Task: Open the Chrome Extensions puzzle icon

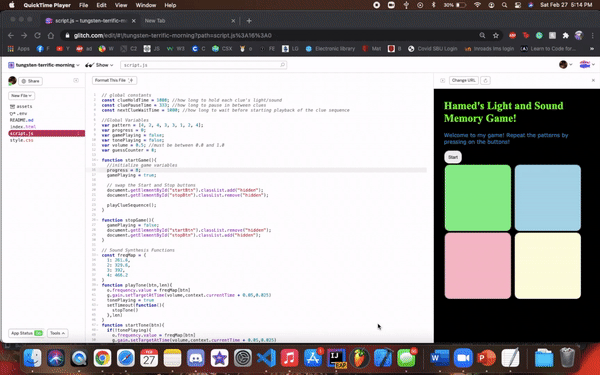Action: (x=566, y=35)
